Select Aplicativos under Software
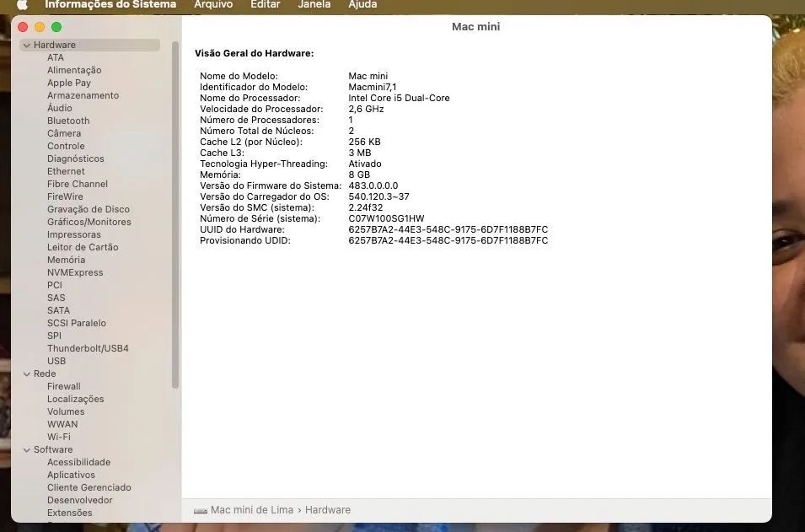Image resolution: width=805 pixels, height=532 pixels. coord(71,475)
